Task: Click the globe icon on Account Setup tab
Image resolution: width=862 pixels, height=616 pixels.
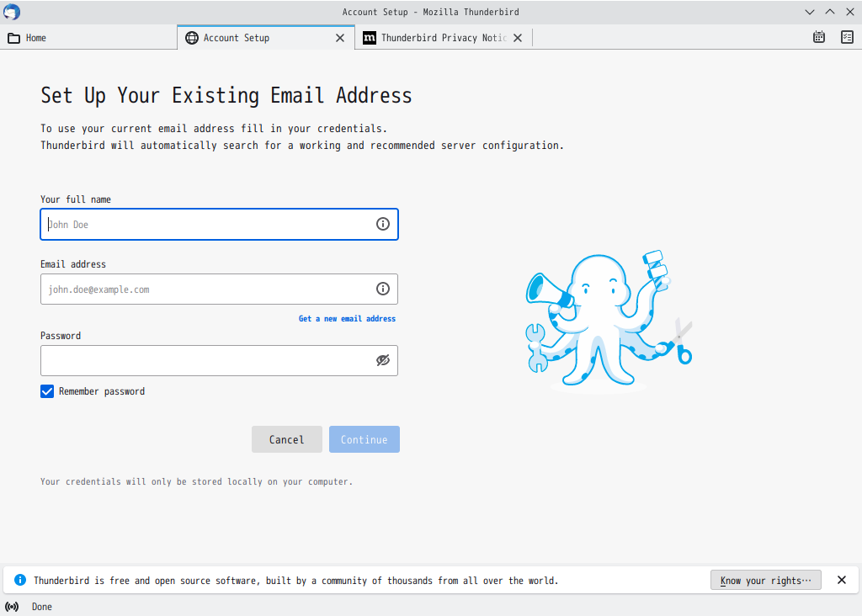Action: (x=191, y=37)
